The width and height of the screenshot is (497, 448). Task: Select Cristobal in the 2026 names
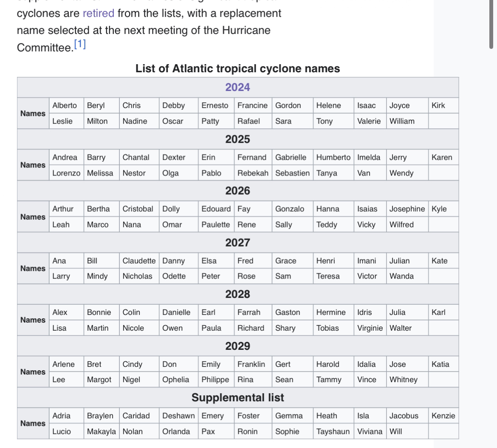coord(139,209)
